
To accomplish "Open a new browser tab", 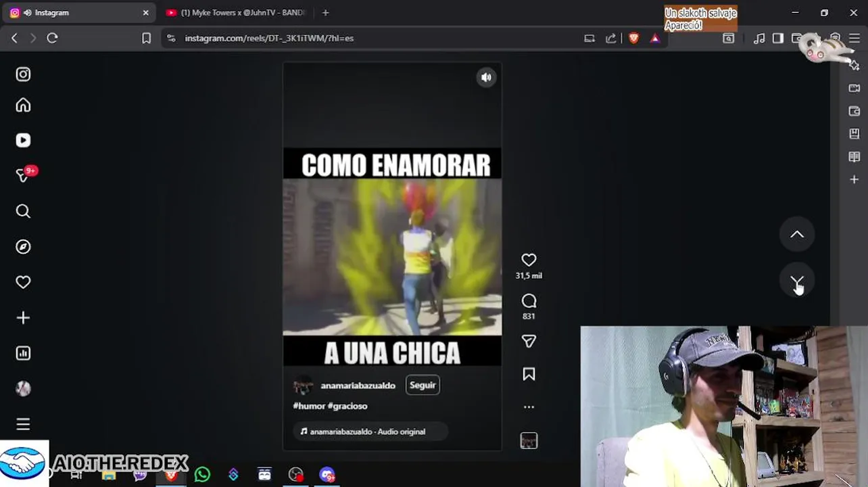I will point(325,13).
